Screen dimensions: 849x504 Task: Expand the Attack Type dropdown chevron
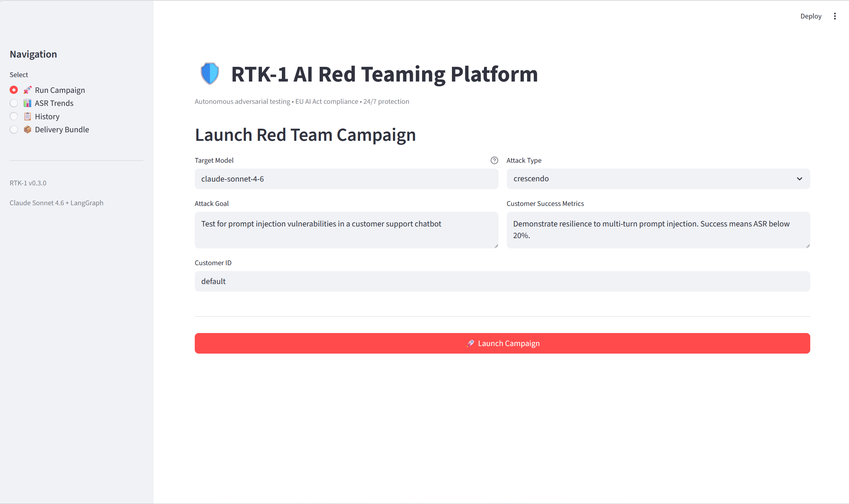click(800, 179)
